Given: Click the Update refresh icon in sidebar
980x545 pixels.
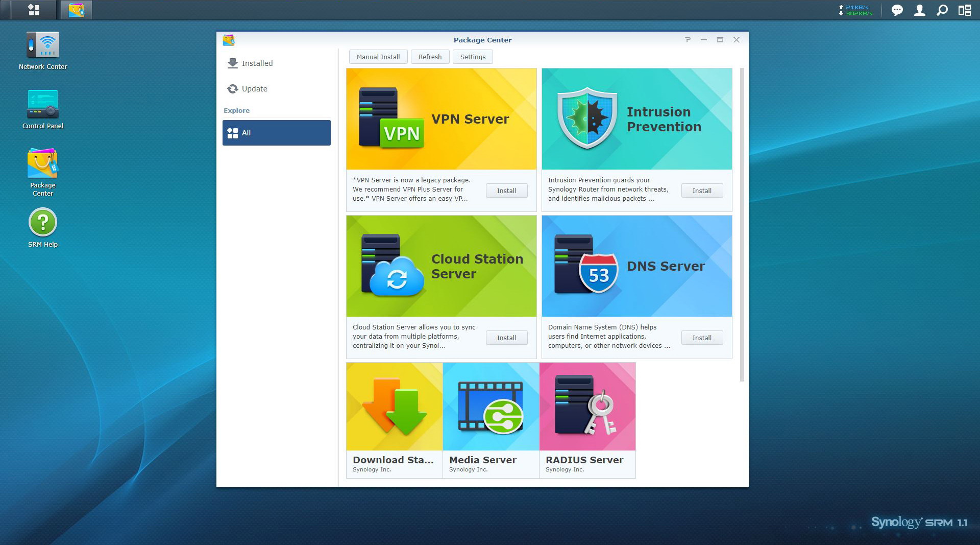Looking at the screenshot, I should [233, 89].
